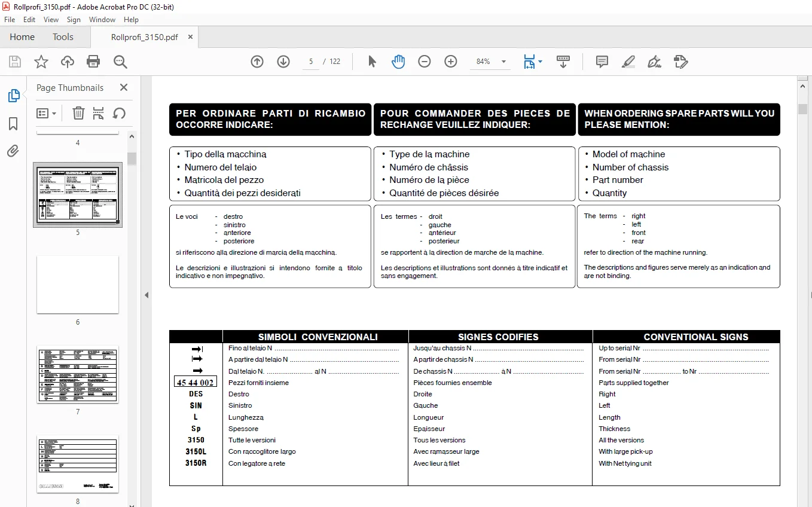
Task: Expand thumbnail options menu dropdown
Action: [x=47, y=113]
